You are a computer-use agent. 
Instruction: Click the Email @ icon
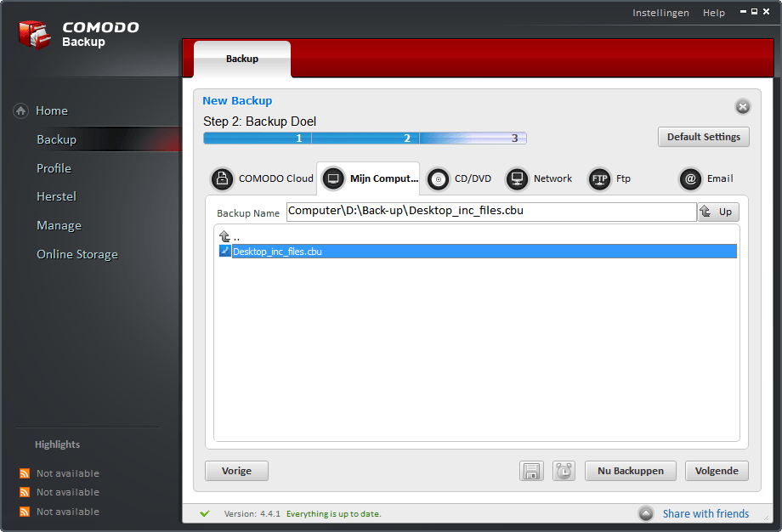pos(691,178)
